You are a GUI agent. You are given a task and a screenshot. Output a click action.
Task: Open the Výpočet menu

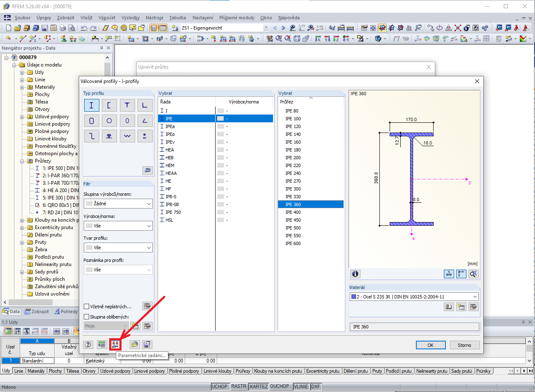pos(107,18)
